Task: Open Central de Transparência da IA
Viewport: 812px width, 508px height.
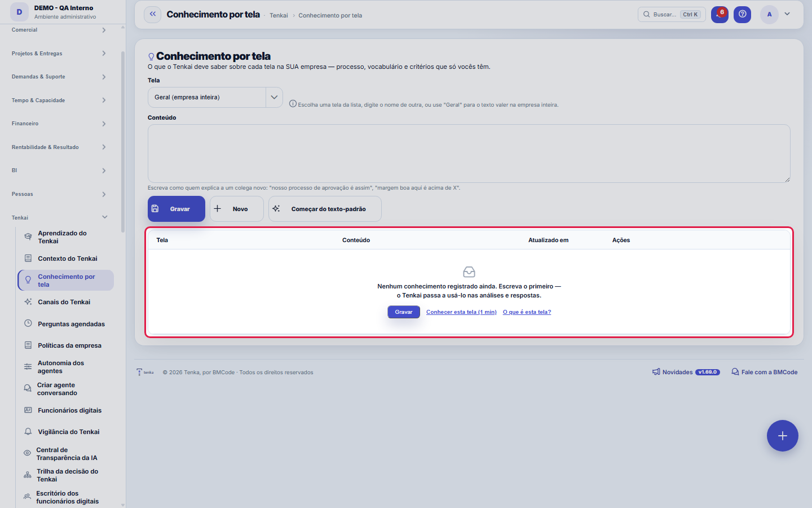Action: click(65, 454)
